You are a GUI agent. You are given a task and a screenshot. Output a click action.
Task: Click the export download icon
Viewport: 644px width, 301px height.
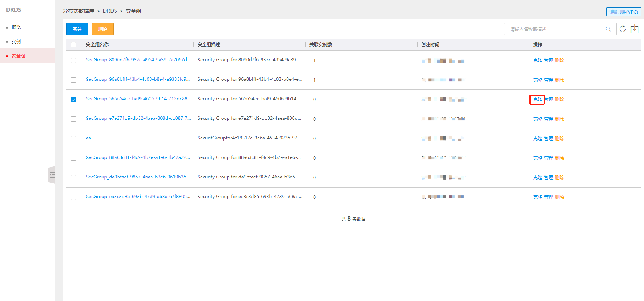(635, 29)
